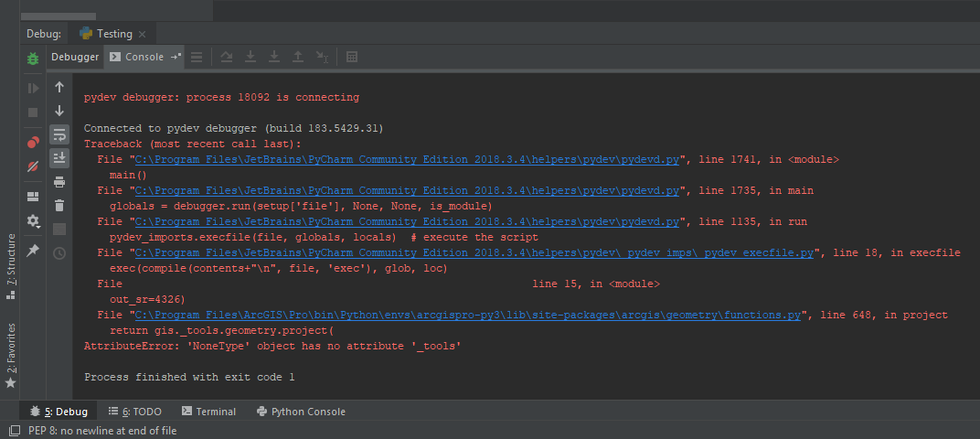The image size is (980, 439).
Task: Rerun debug session with green bug icon
Action: [x=33, y=59]
